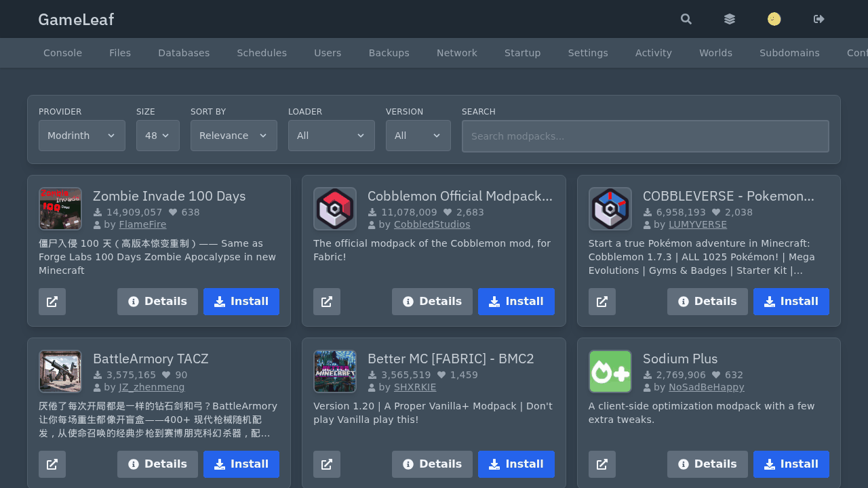Go to the Subdomains tab

(789, 53)
